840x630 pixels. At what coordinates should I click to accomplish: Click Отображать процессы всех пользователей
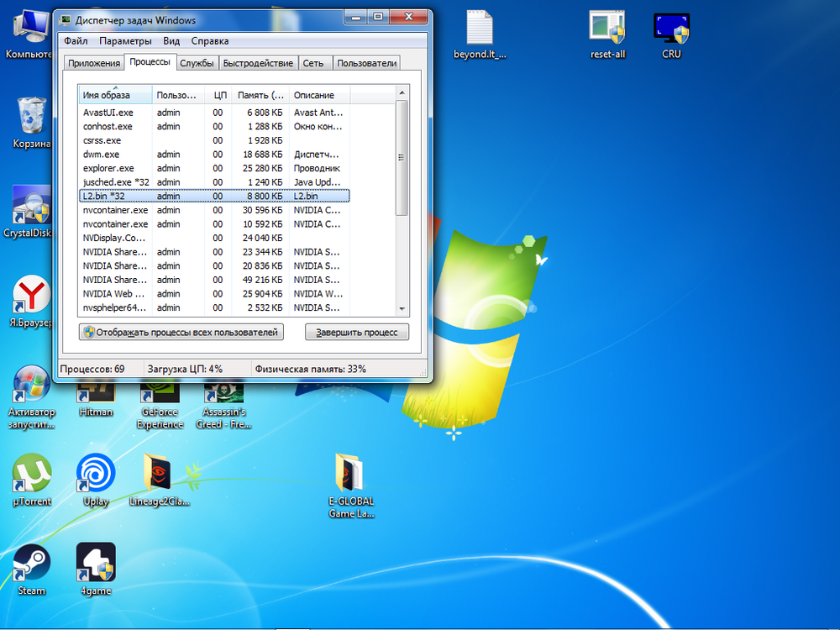coord(180,332)
